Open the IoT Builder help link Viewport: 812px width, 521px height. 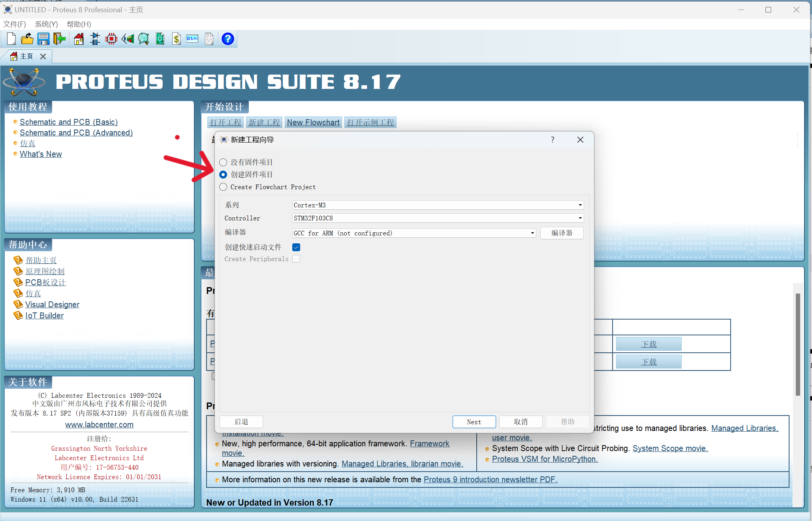point(44,316)
